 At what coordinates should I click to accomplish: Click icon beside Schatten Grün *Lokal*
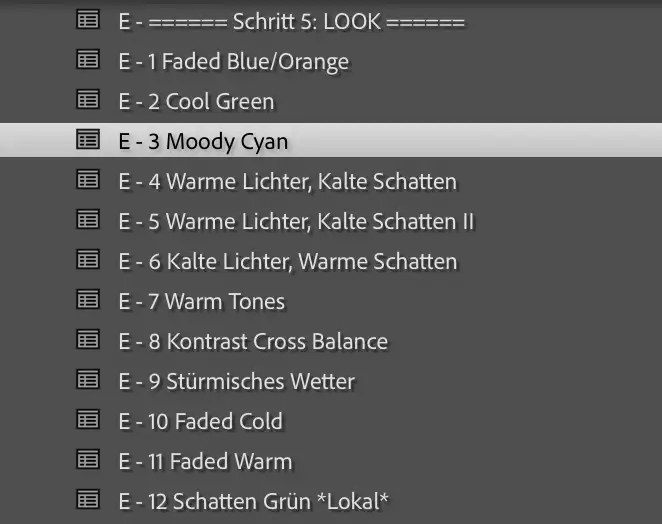point(88,500)
